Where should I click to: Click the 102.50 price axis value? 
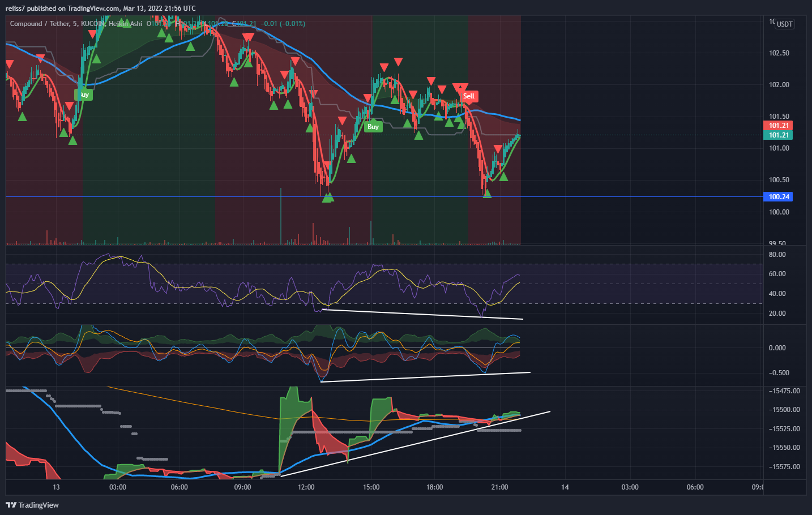(x=779, y=53)
